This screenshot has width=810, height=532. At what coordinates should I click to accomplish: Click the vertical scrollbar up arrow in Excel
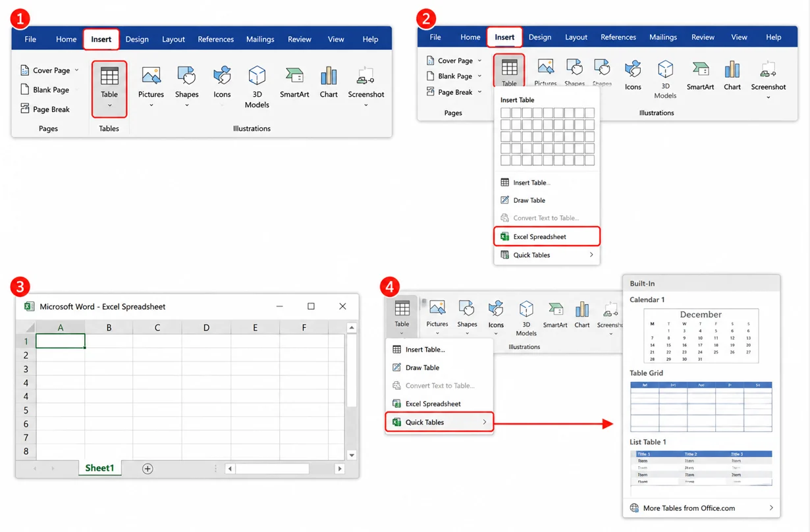point(352,327)
